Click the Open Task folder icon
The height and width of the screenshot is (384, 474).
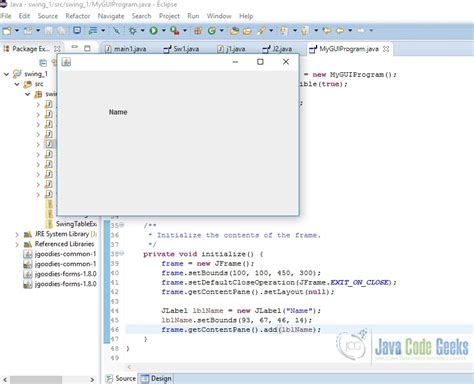tap(247, 31)
